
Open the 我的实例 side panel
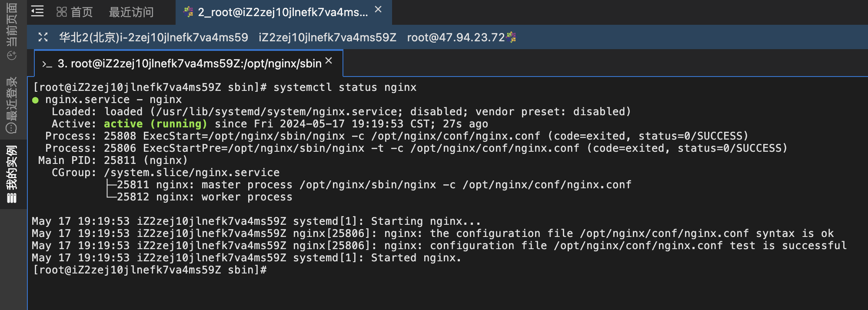[x=12, y=174]
